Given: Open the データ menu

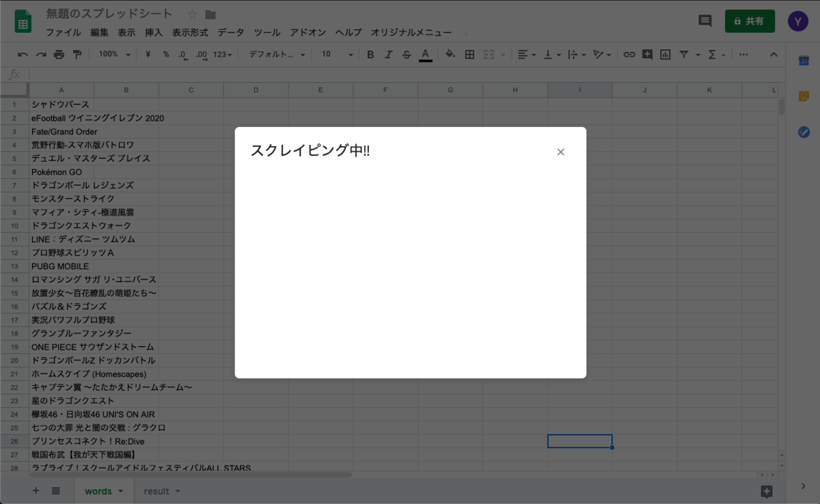Looking at the screenshot, I should (231, 32).
